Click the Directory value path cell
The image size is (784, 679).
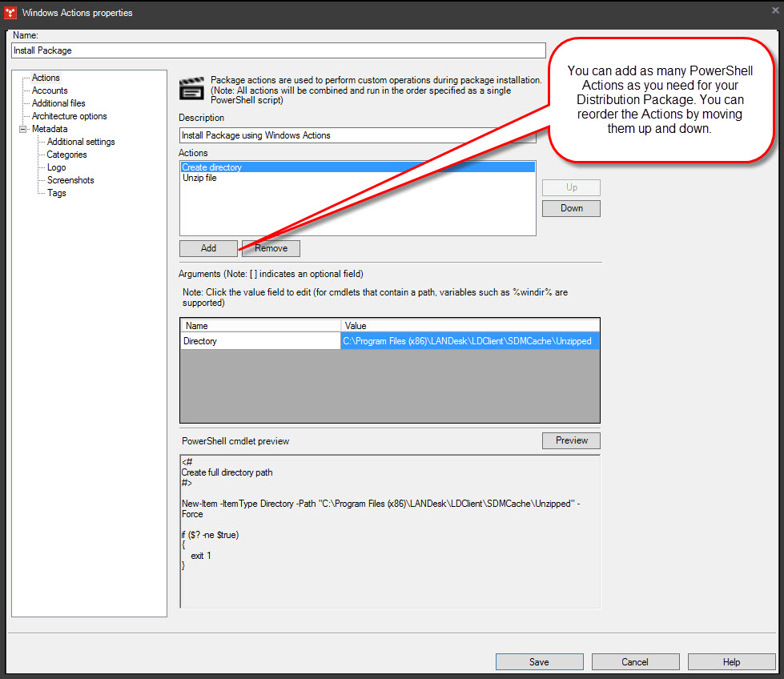[x=468, y=340]
